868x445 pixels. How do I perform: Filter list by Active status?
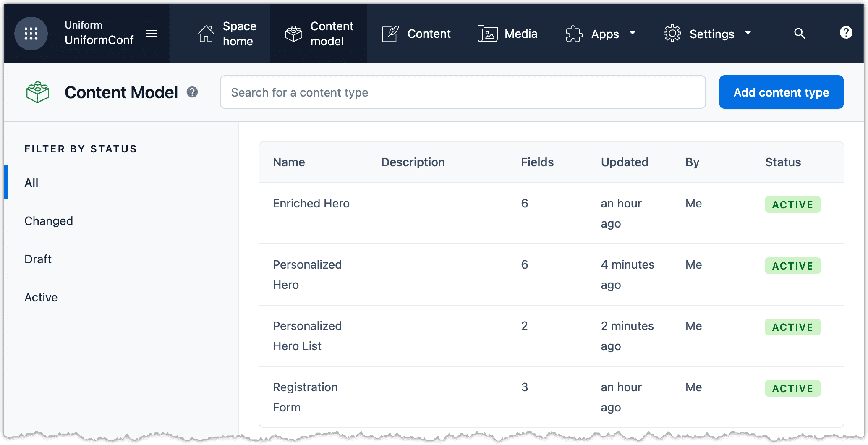click(41, 297)
